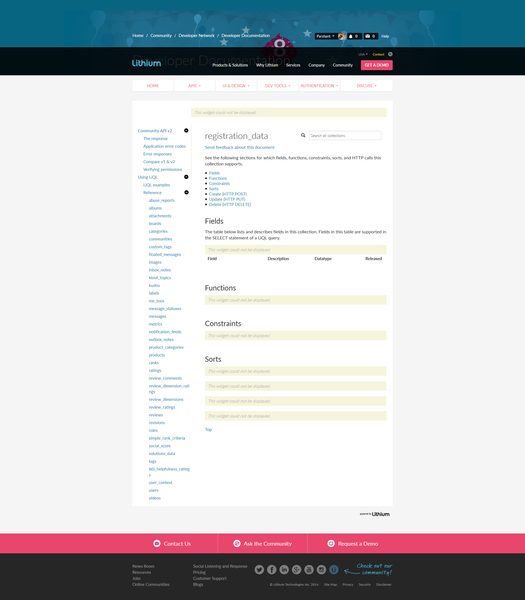Click the yellow Contact link

378,54
